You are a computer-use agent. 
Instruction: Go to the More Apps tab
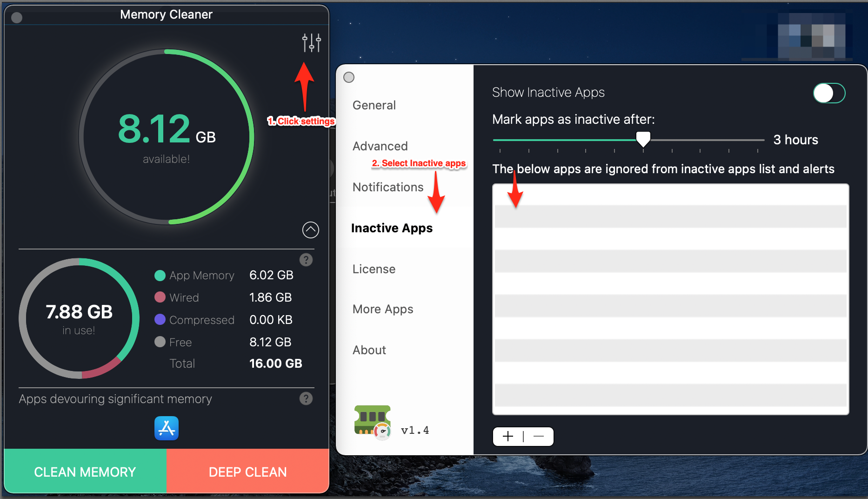(383, 309)
